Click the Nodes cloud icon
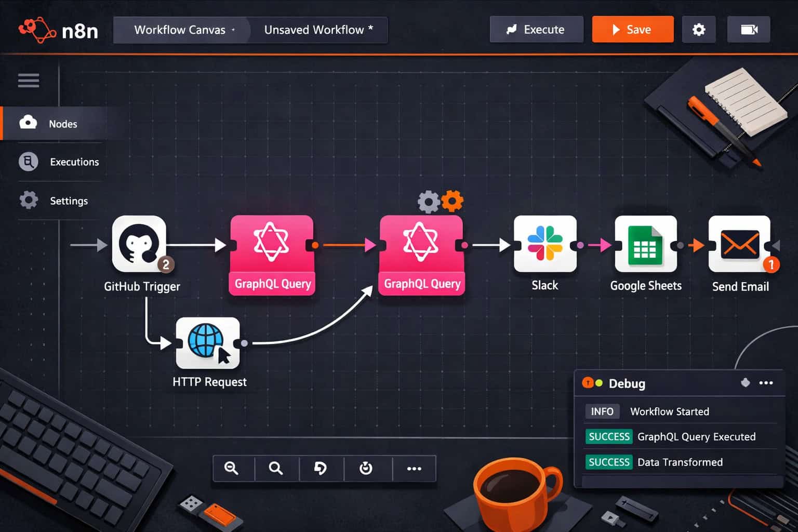Viewport: 798px width, 532px height. click(x=28, y=123)
